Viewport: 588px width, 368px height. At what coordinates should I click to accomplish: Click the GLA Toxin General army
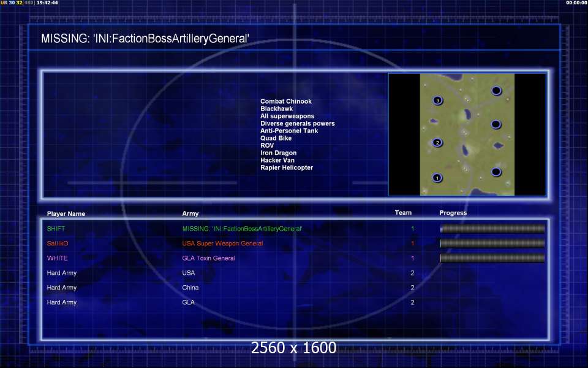[208, 258]
